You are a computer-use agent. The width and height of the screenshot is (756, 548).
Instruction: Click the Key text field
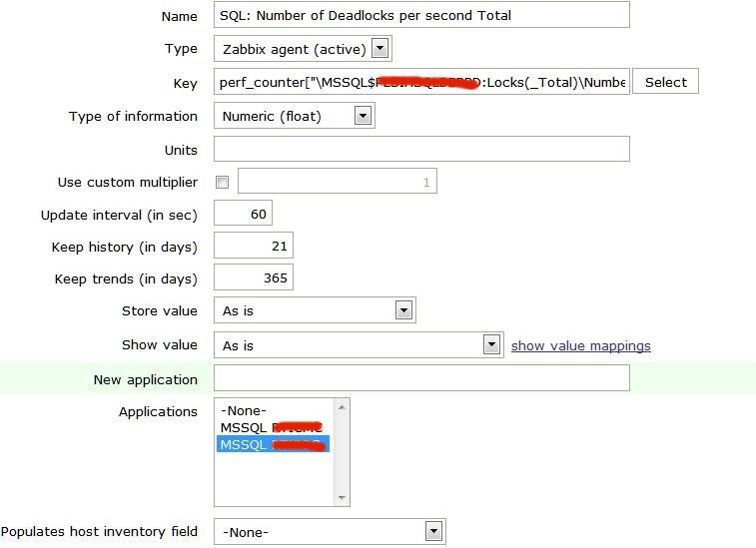[x=421, y=82]
